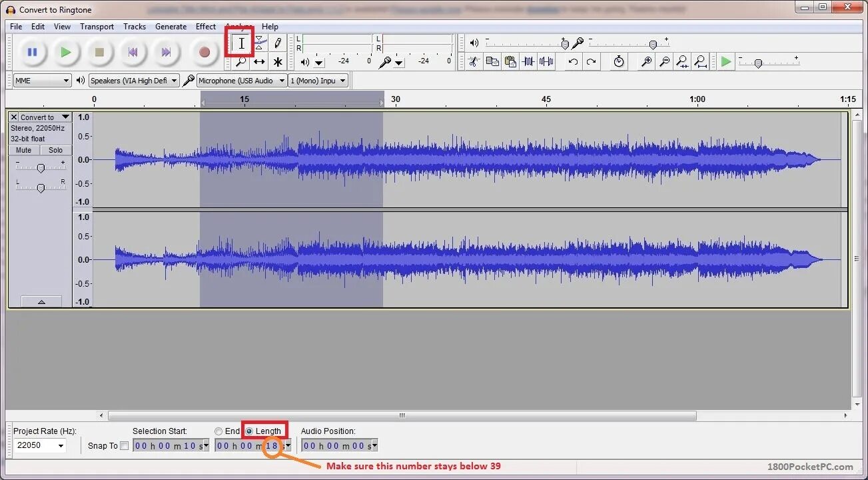Open the output meter dropdown arrow
The height and width of the screenshot is (480, 868).
[318, 63]
